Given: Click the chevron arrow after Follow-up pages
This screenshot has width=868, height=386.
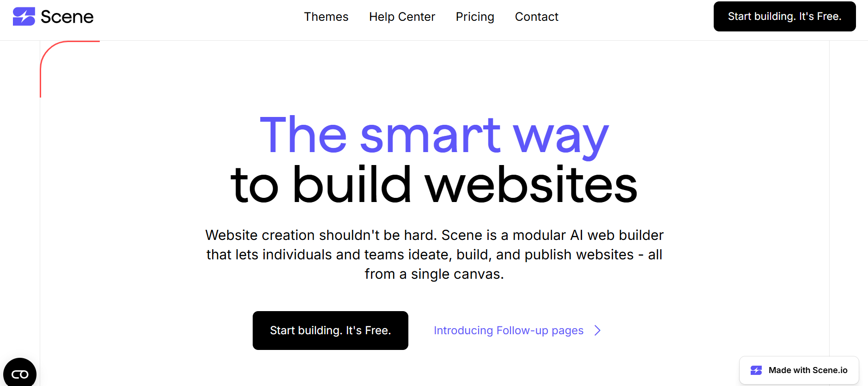Looking at the screenshot, I should pos(597,331).
